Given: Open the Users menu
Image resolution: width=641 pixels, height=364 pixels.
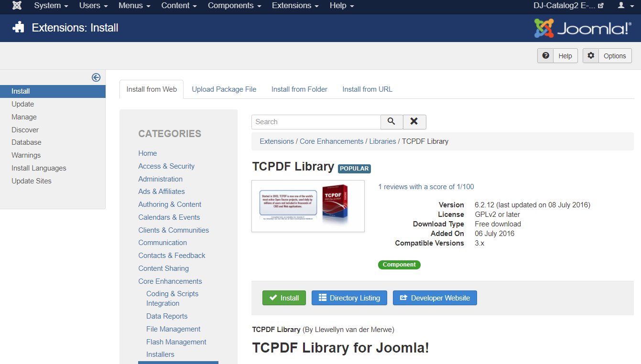Looking at the screenshot, I should [x=93, y=6].
